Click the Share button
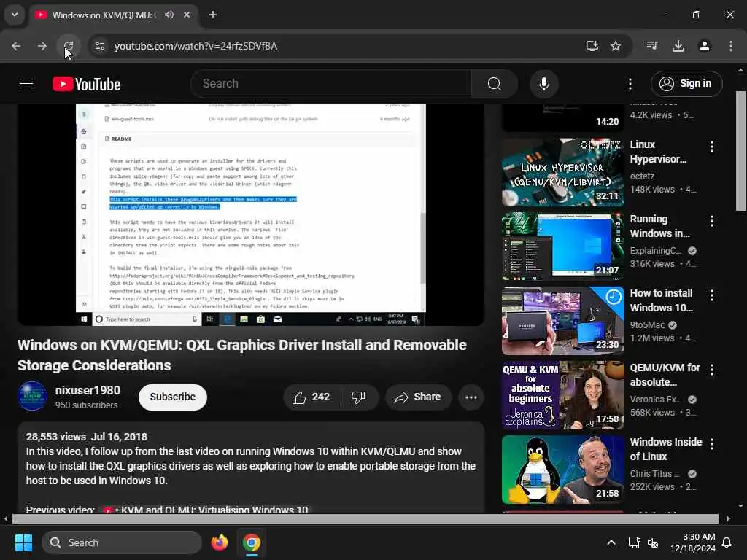The height and width of the screenshot is (560, 747). point(418,397)
